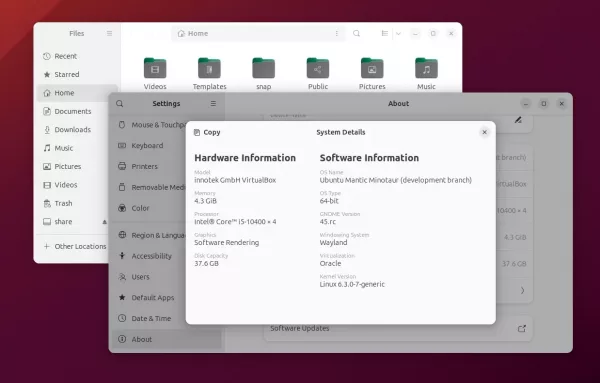Open Other Locations in Files sidebar
Screen dimensions: 600x383
73,246
